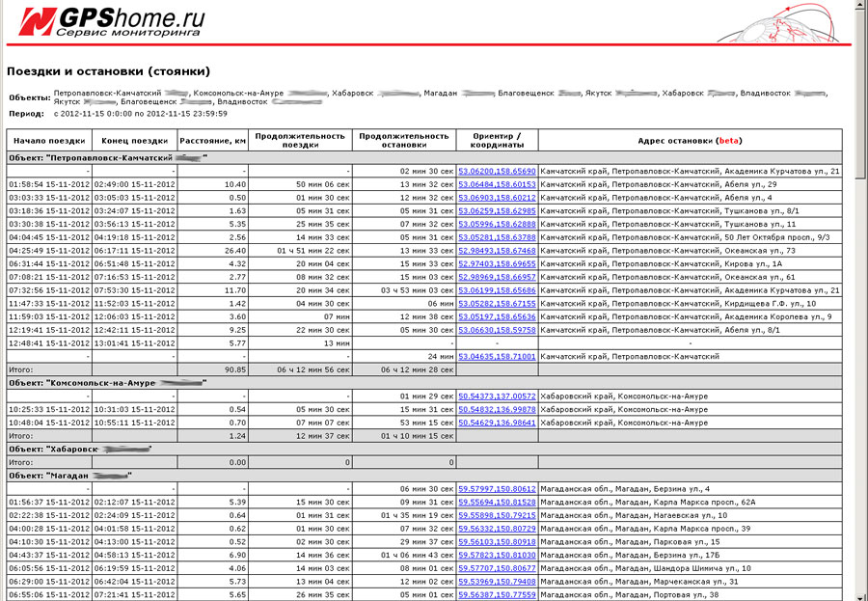The width and height of the screenshot is (868, 601).
Task: Open coordinates link 53.05996,158.62888
Action: click(497, 225)
